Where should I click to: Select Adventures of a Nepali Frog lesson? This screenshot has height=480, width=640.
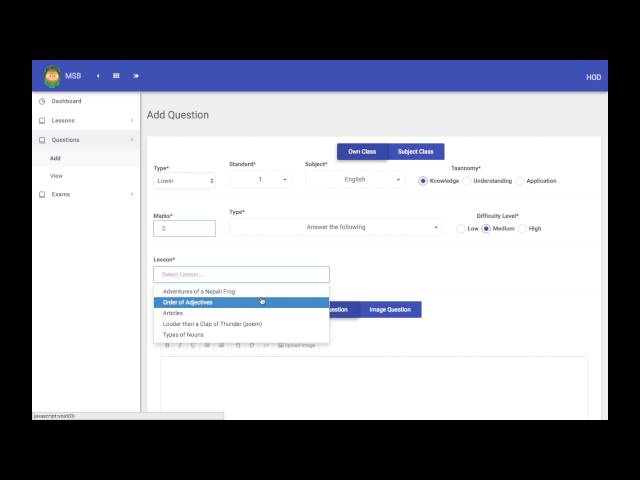point(241,291)
